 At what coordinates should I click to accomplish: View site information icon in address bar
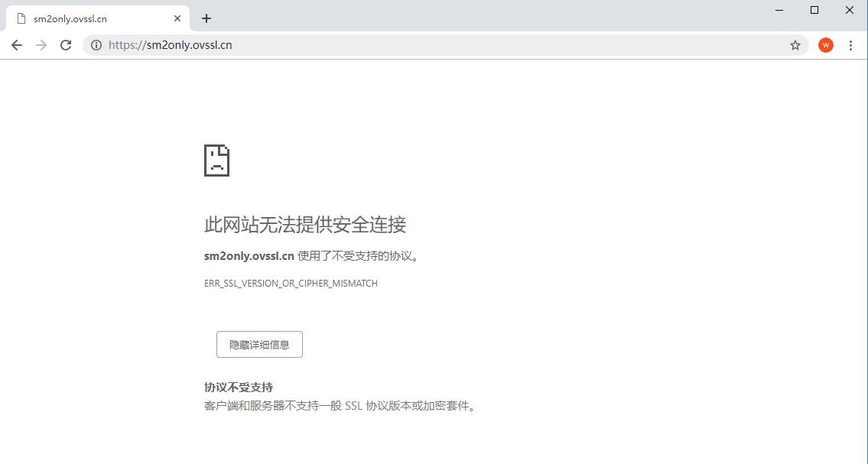click(x=96, y=45)
